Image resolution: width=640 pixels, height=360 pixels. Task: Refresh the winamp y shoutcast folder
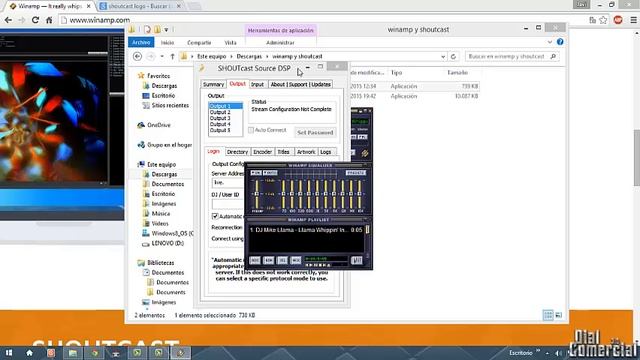(453, 56)
